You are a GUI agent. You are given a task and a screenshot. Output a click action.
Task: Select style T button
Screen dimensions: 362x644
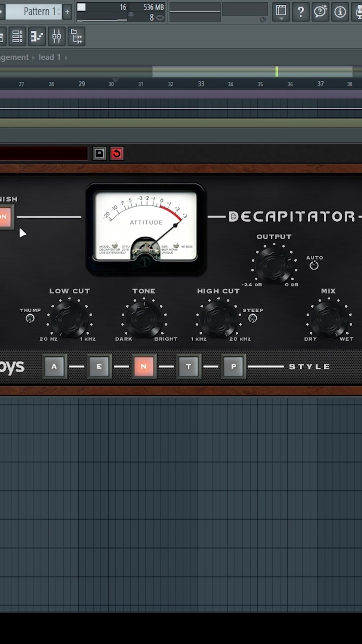tap(189, 366)
